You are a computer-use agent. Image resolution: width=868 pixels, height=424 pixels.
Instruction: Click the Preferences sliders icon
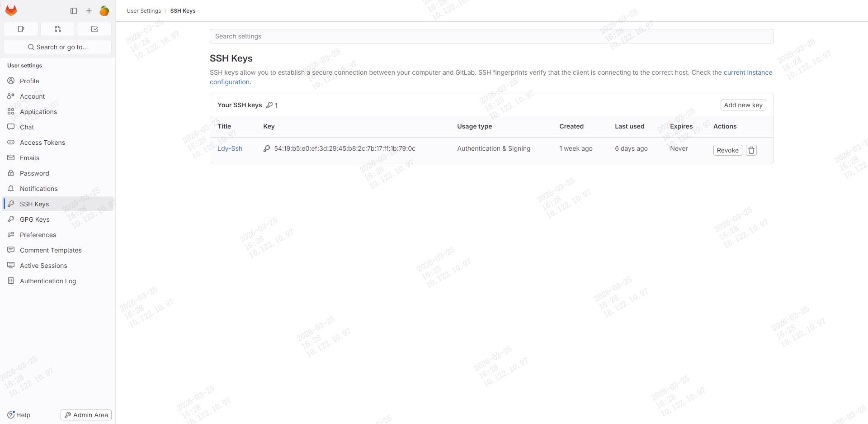pyautogui.click(x=11, y=234)
